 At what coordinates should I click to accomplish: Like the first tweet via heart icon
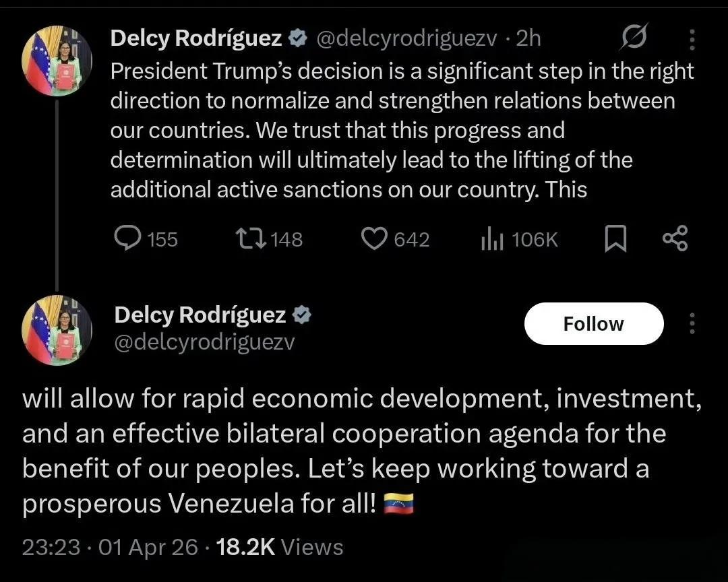click(x=375, y=239)
